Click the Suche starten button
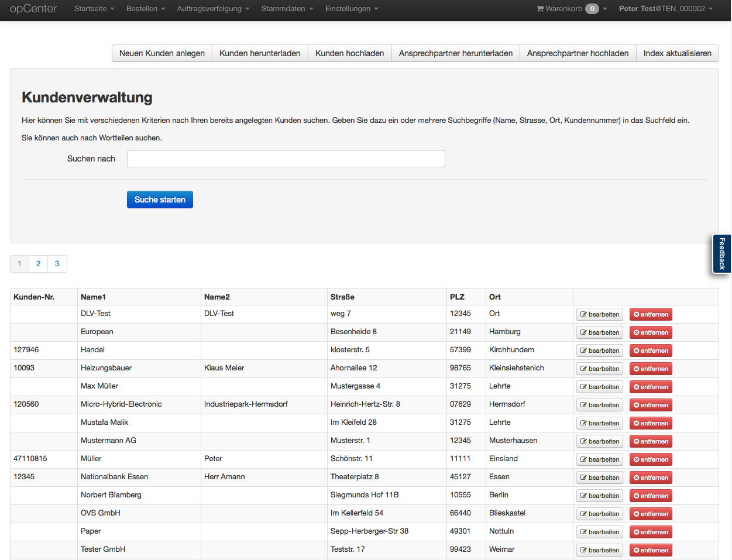Screen dimensions: 732x560 tap(160, 200)
